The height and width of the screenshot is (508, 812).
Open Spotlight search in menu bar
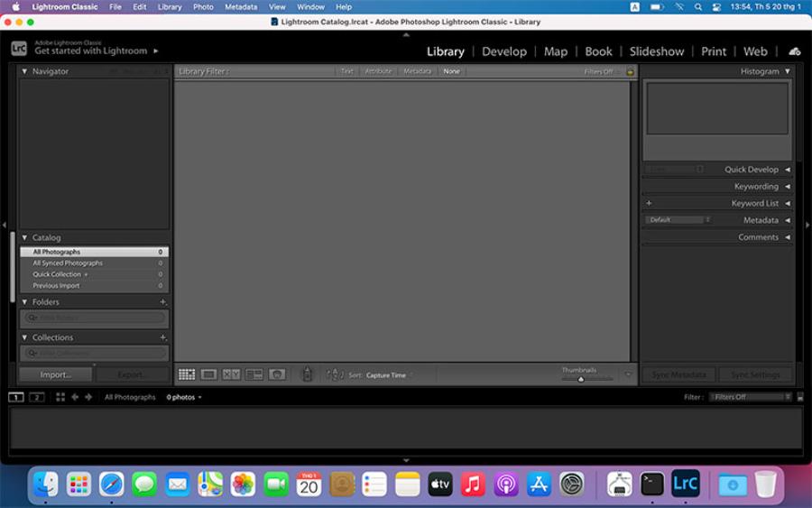[698, 6]
